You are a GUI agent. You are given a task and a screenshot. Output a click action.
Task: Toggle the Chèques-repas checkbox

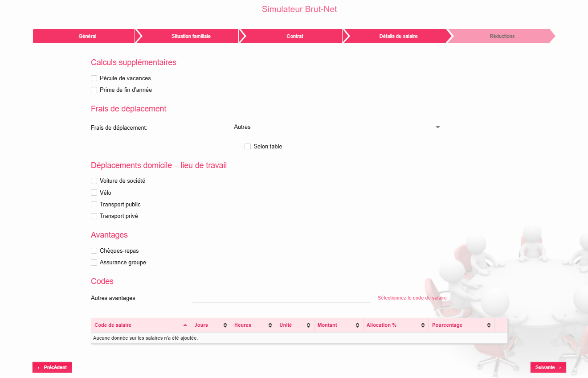pos(94,251)
